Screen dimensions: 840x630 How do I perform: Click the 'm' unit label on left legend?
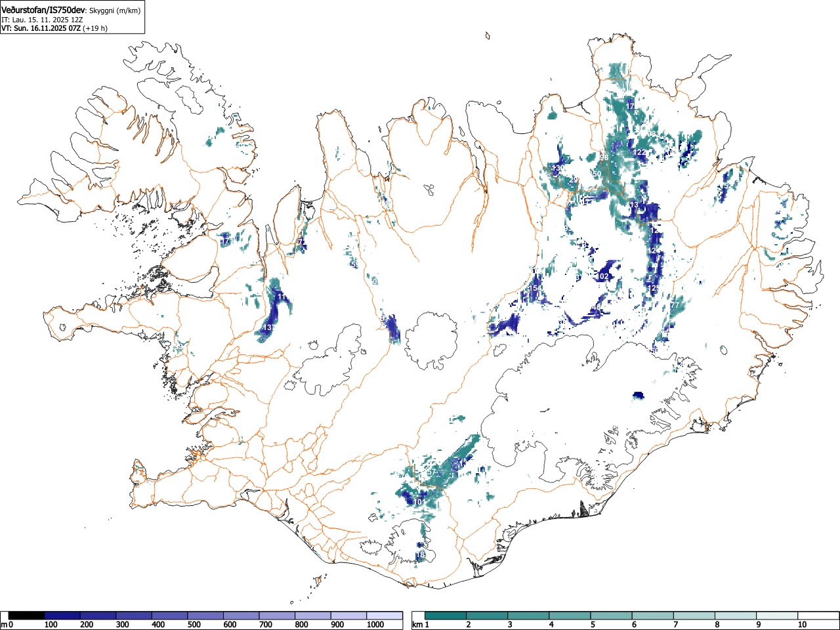coord(4,625)
